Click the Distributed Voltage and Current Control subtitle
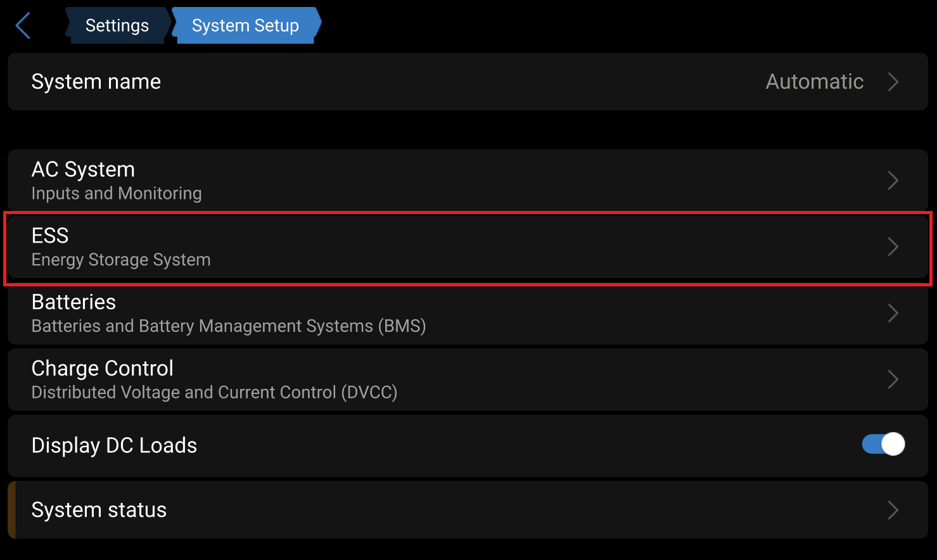The image size is (937, 560). 214,393
